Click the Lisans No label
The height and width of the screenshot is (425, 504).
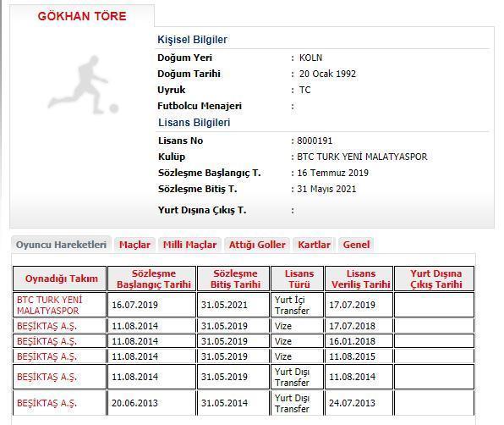pyautogui.click(x=181, y=141)
